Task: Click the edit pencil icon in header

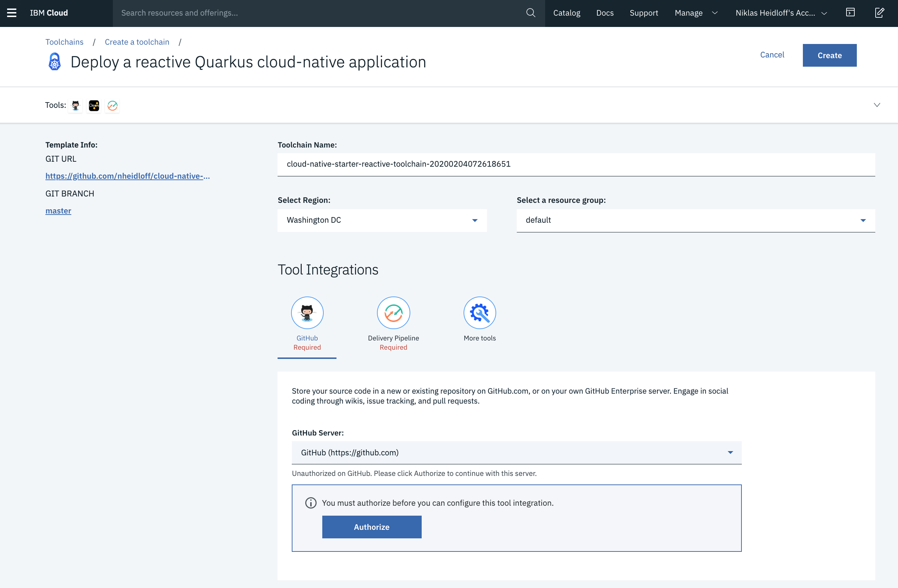Action: pos(880,13)
